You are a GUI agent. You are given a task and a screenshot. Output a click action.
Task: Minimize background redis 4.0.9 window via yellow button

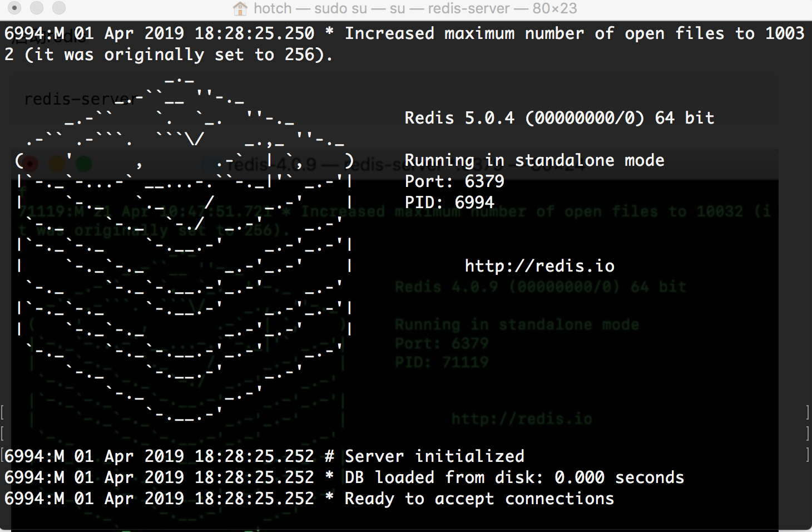point(57,164)
